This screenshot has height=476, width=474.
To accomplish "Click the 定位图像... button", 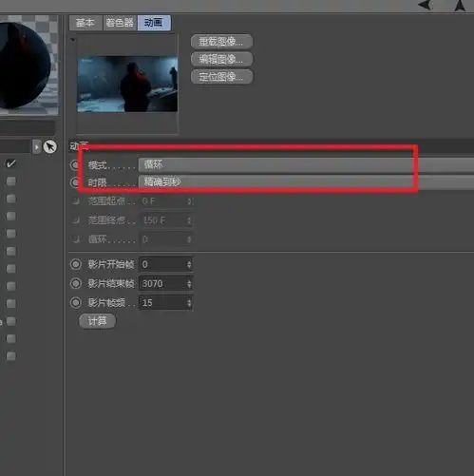I will (221, 77).
